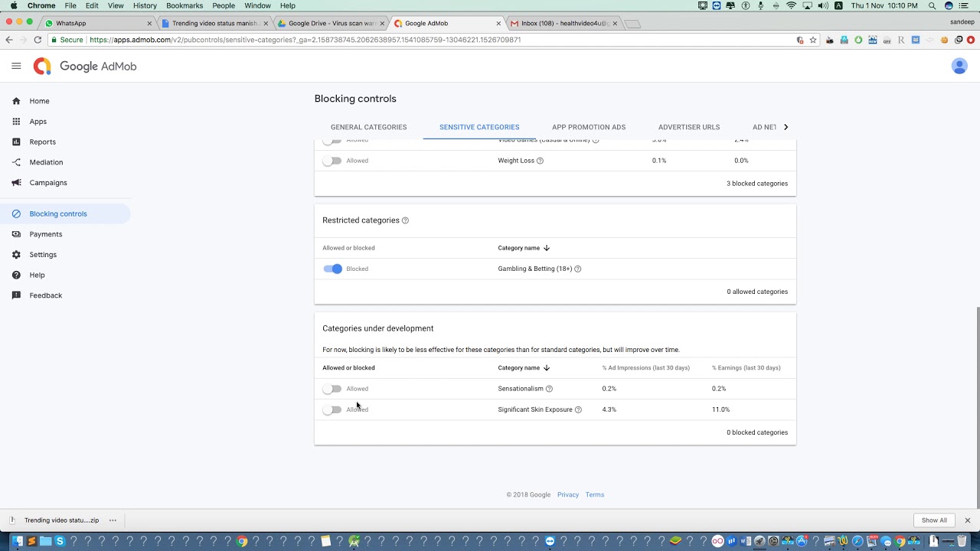Click the '11.0%' earnings value
Image resolution: width=980 pixels, height=551 pixels.
tap(720, 409)
